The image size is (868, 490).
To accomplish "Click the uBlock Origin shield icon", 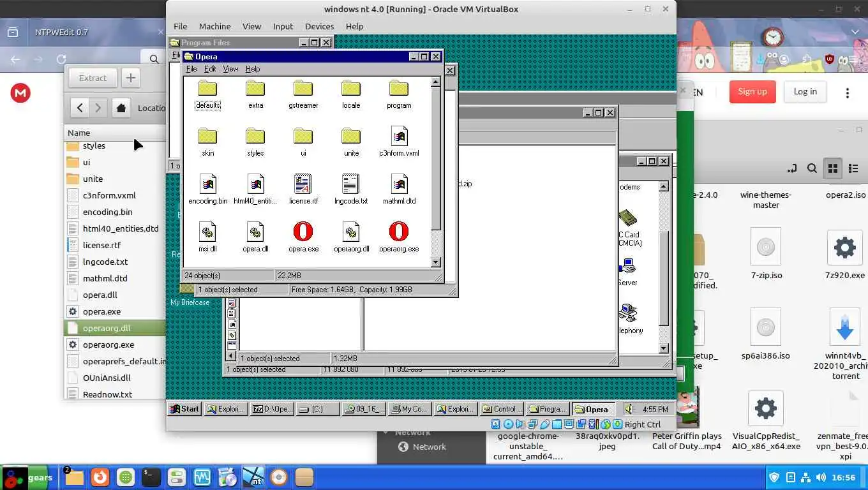I will click(830, 59).
